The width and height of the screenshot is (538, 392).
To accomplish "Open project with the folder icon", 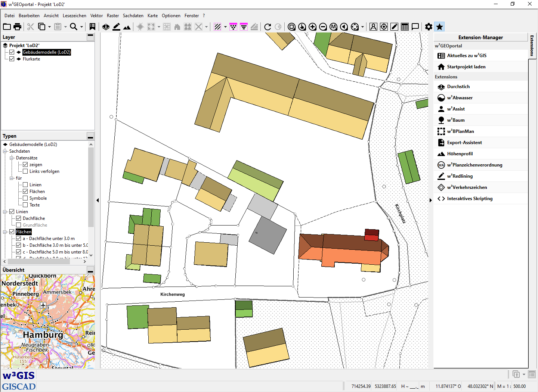I will point(7,27).
